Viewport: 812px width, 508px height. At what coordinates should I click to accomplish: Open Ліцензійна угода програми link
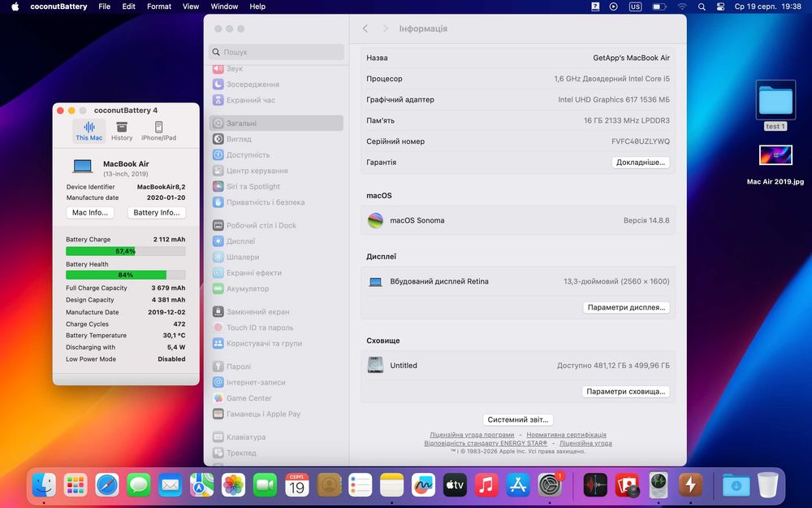tap(472, 435)
